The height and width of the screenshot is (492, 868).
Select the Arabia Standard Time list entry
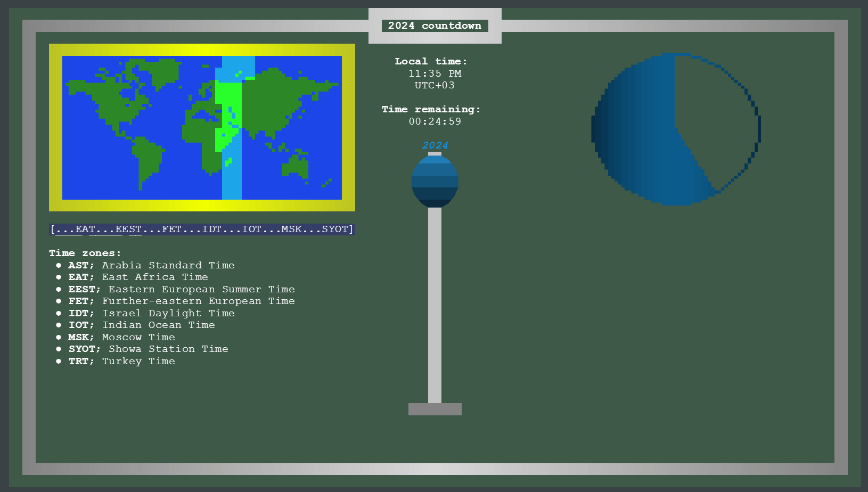tap(151, 265)
